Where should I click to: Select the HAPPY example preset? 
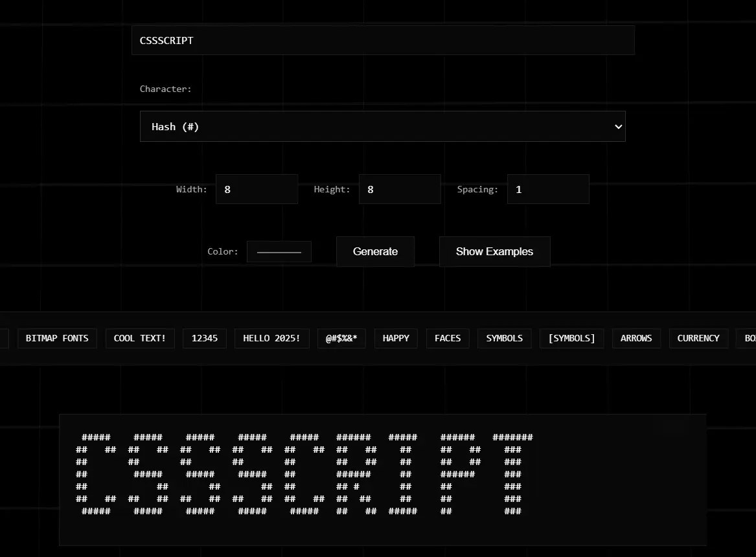pos(395,337)
